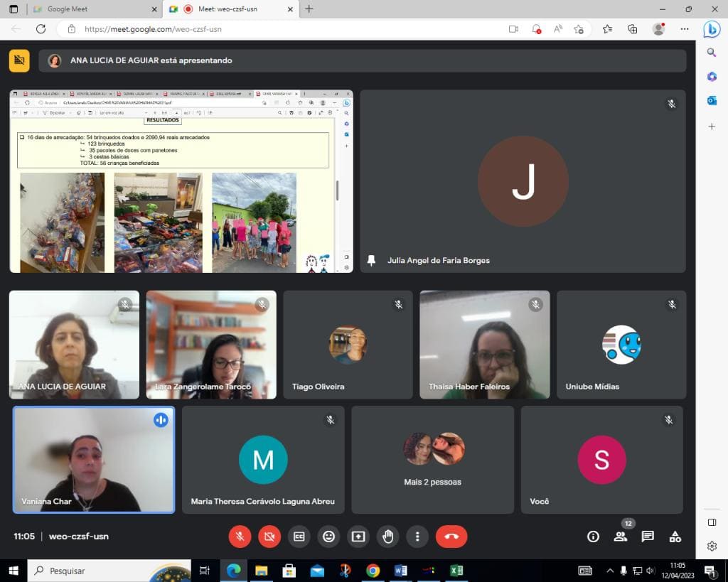The image size is (728, 582).
Task: Show the participants list showing 12 people
Action: click(620, 537)
